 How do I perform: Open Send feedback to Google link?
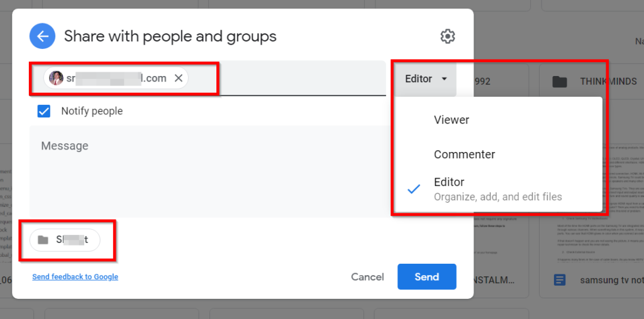click(75, 277)
